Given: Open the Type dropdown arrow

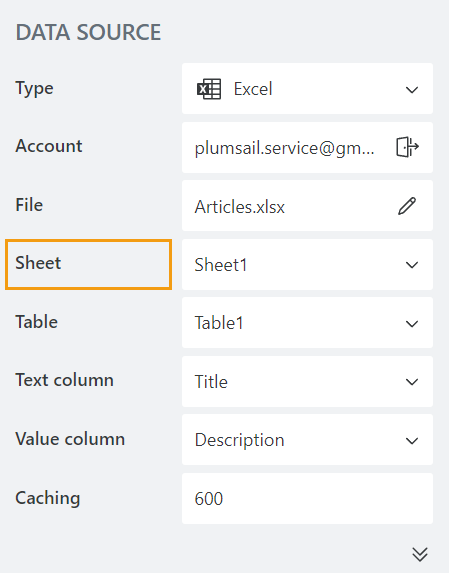Looking at the screenshot, I should point(412,90).
